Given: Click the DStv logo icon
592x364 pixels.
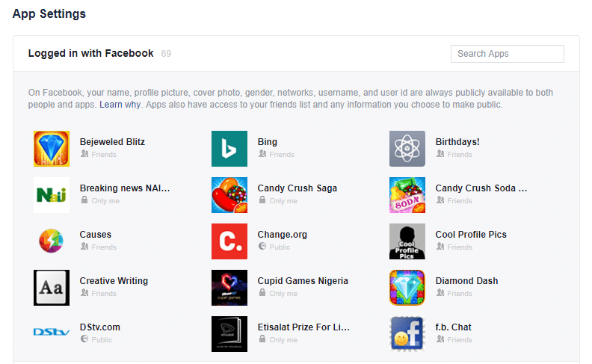Looking at the screenshot, I should coord(52,332).
